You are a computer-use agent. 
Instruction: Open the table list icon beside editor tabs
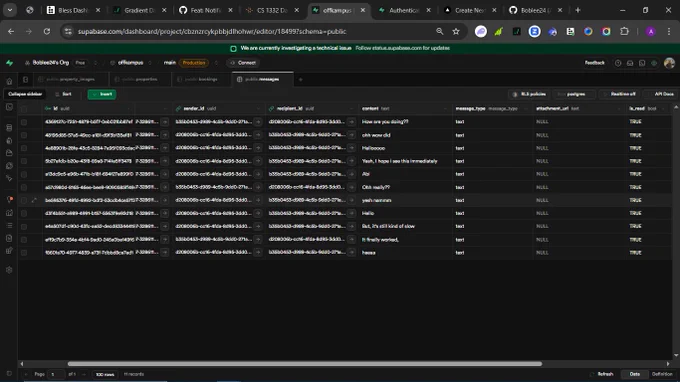[x=25, y=80]
